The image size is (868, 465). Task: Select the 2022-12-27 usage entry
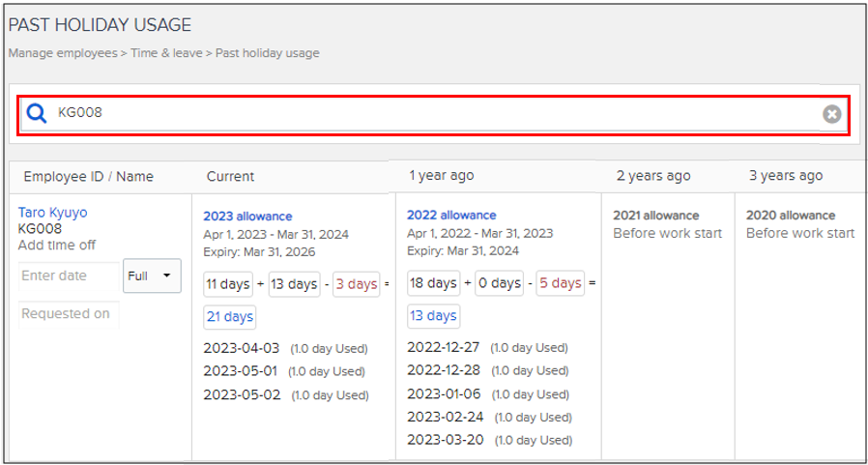[444, 347]
